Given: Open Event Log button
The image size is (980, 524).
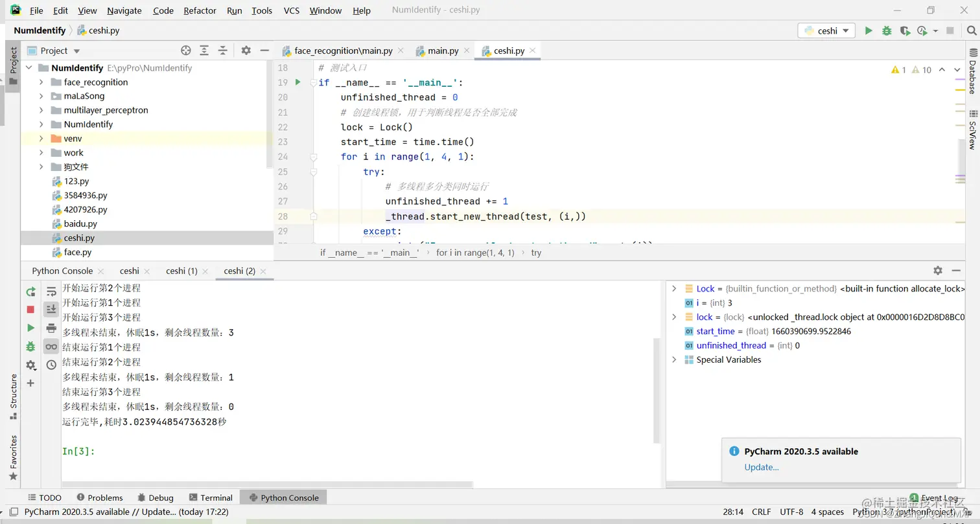Looking at the screenshot, I should pyautogui.click(x=933, y=498).
